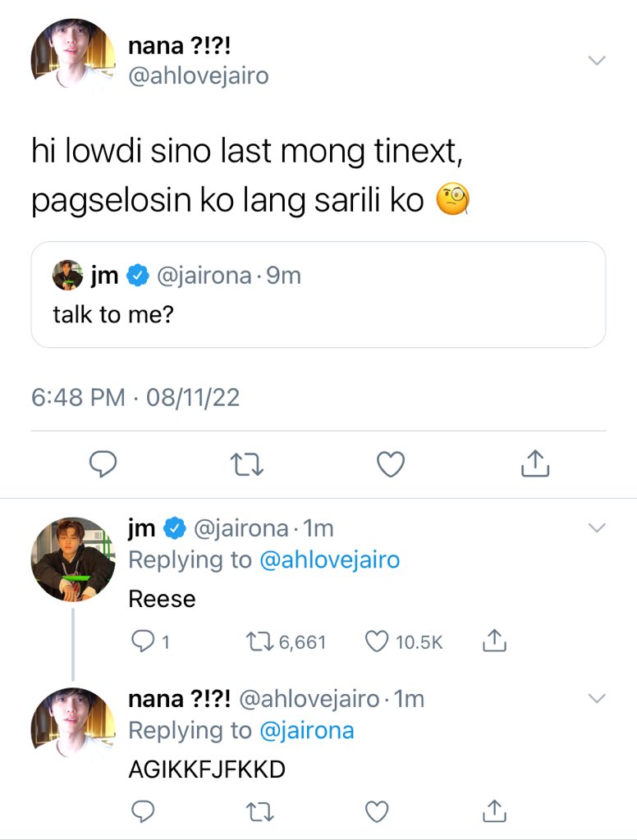Share the main tweet by nana
This screenshot has width=637, height=840.
click(535, 463)
